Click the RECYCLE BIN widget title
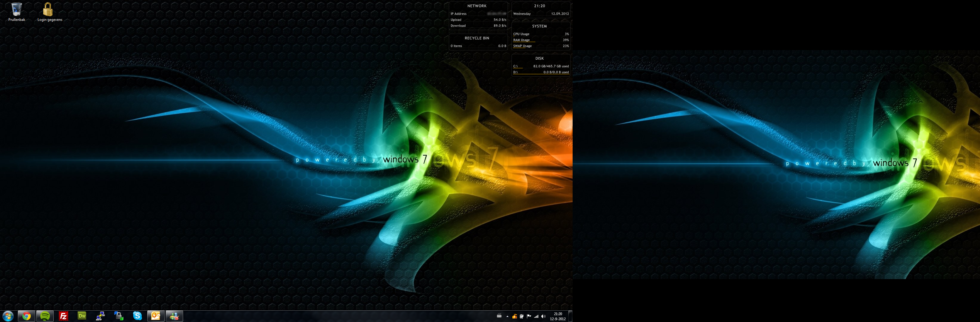 coord(477,38)
